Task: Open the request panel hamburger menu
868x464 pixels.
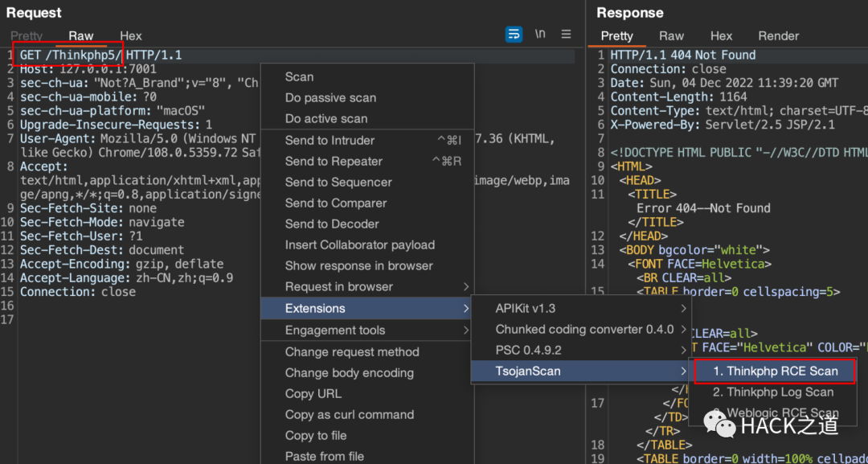Action: [566, 34]
